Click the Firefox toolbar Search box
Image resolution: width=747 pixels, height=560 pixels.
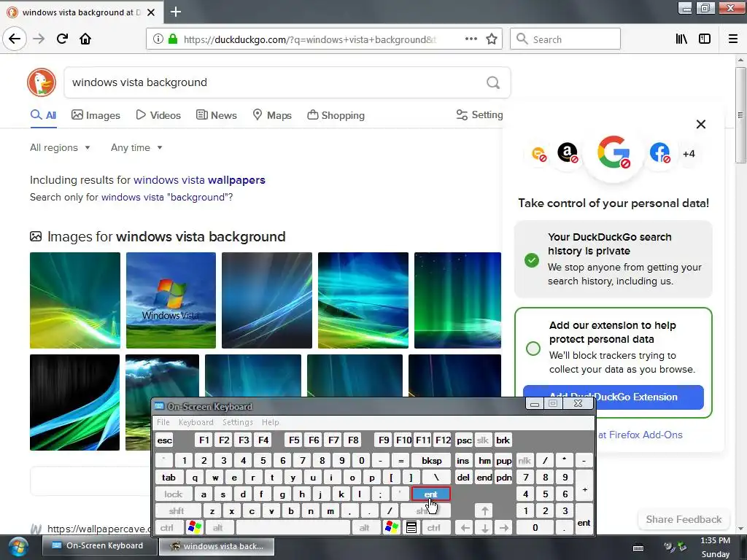[565, 39]
